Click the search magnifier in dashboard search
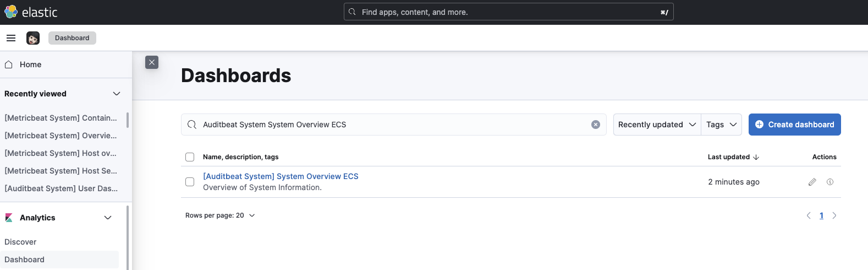Image resolution: width=868 pixels, height=270 pixels. point(192,125)
